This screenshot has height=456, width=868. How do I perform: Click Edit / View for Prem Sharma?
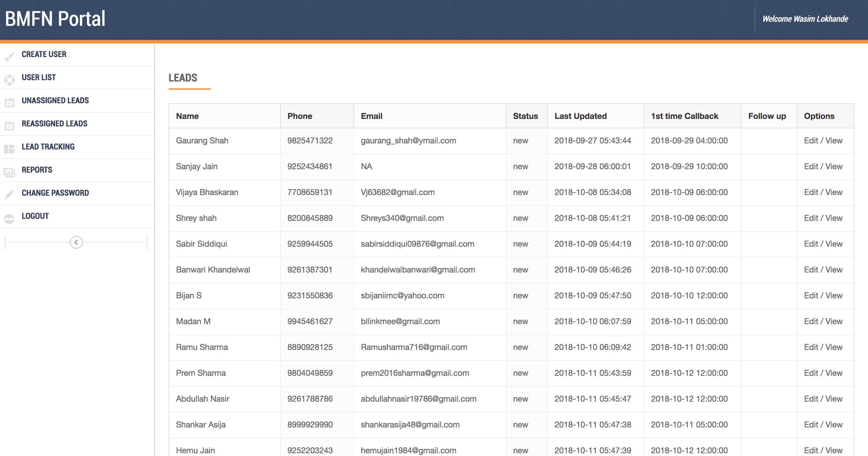point(823,373)
